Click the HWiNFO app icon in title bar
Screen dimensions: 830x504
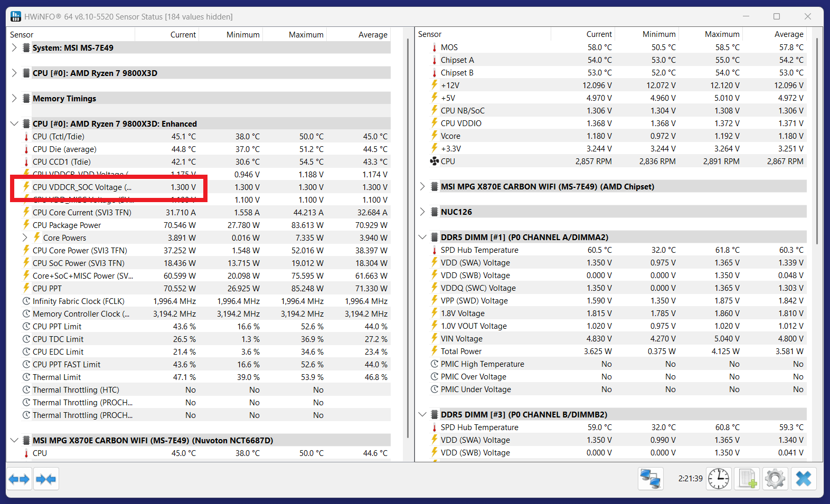click(x=16, y=16)
